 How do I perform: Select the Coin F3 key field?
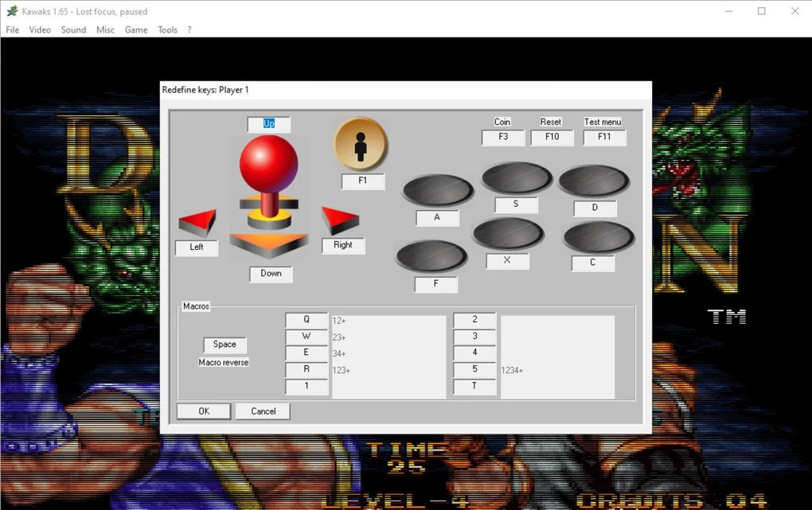point(503,137)
